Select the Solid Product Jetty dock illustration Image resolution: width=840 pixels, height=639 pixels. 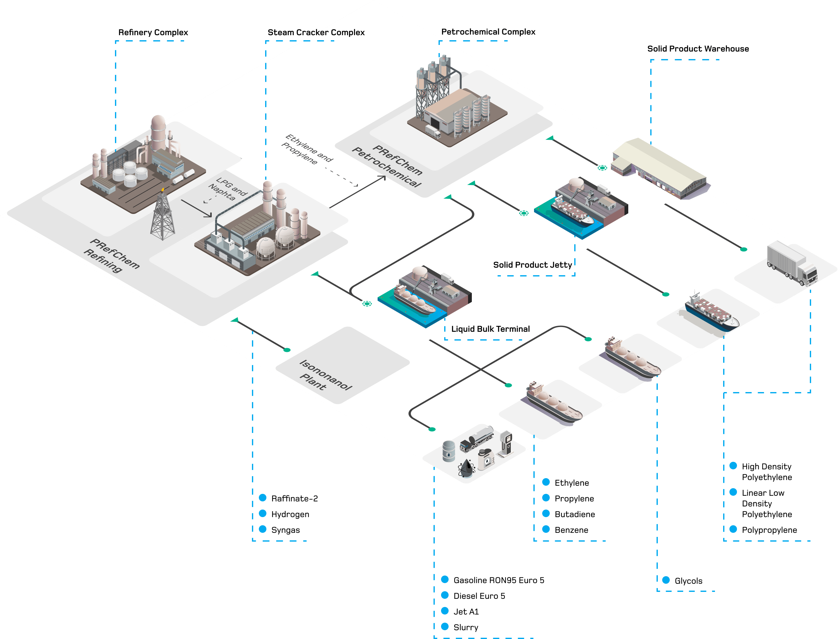581,208
